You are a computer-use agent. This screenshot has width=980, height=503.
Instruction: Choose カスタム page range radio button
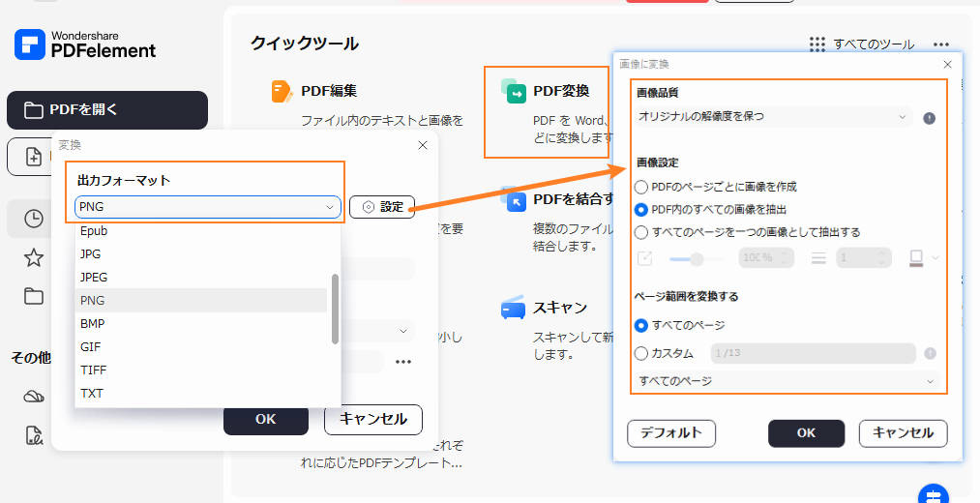[641, 353]
